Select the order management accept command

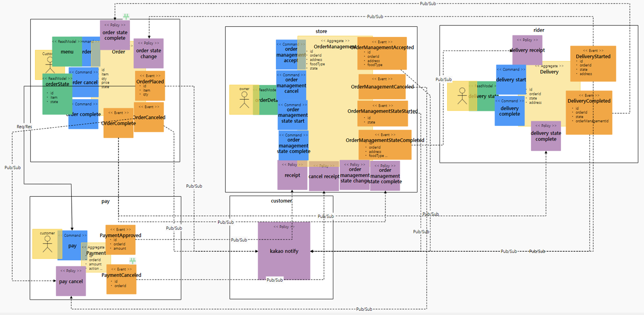pyautogui.click(x=291, y=55)
